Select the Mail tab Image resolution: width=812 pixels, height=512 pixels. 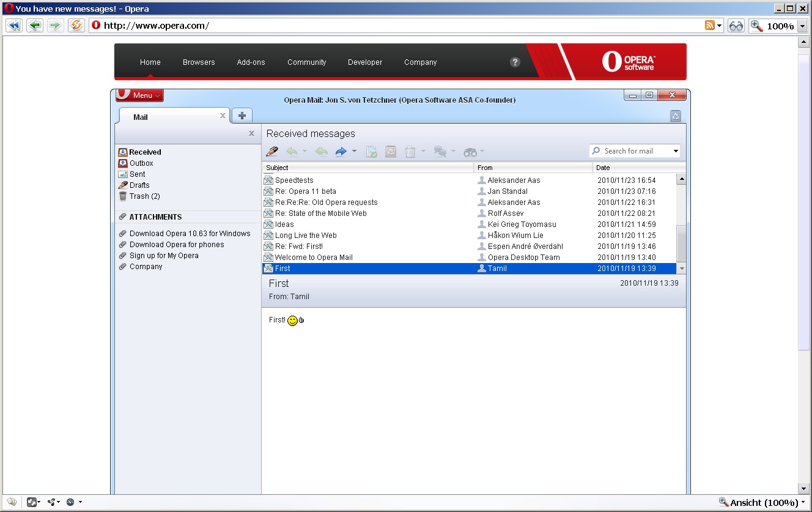pos(139,117)
